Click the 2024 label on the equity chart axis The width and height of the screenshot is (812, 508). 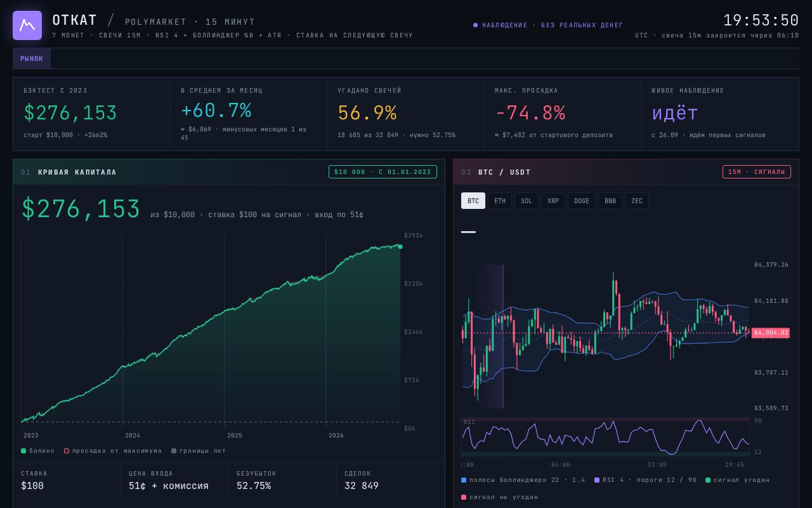pos(133,436)
